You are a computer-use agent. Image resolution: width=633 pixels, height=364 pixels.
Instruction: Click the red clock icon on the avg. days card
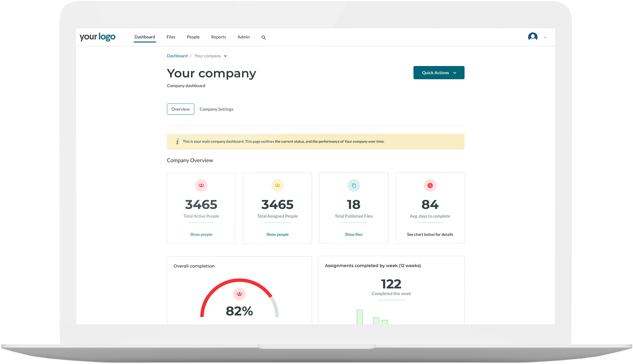click(x=430, y=185)
